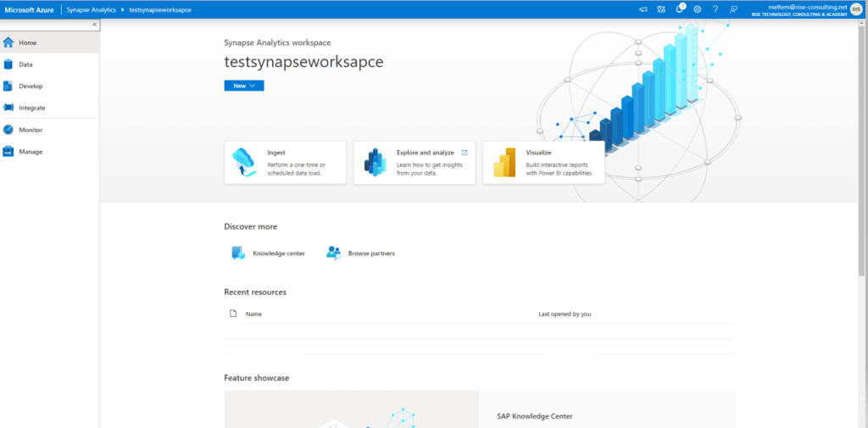
Task: Open the workspace directory switcher icon
Action: coord(661,8)
